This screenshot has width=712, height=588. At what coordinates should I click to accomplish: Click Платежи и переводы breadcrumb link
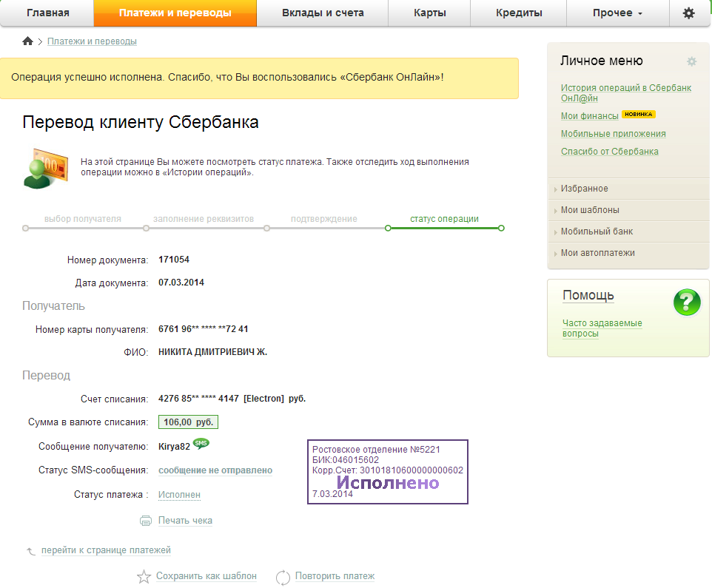tap(92, 41)
